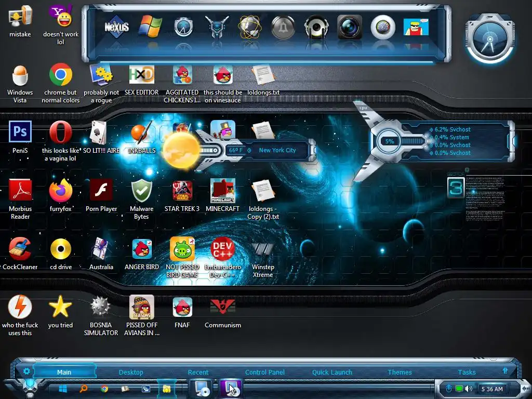Click the bell icon in the dock

point(283,27)
